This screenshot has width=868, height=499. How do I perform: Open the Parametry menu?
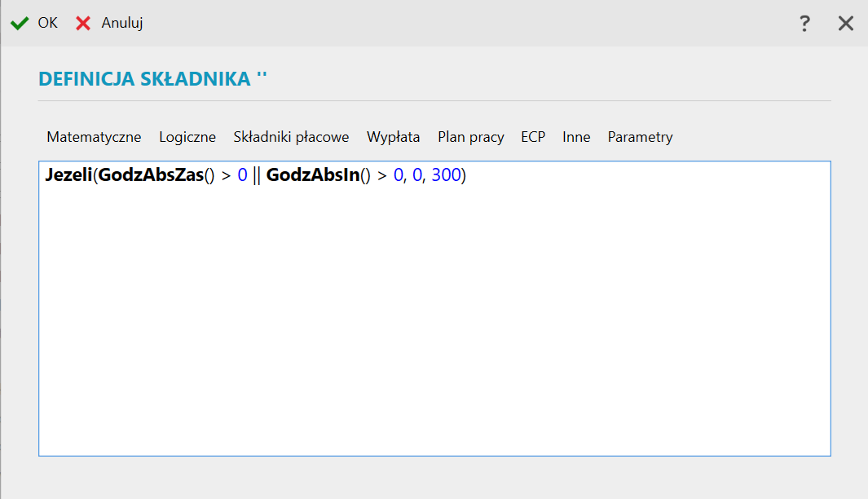641,137
